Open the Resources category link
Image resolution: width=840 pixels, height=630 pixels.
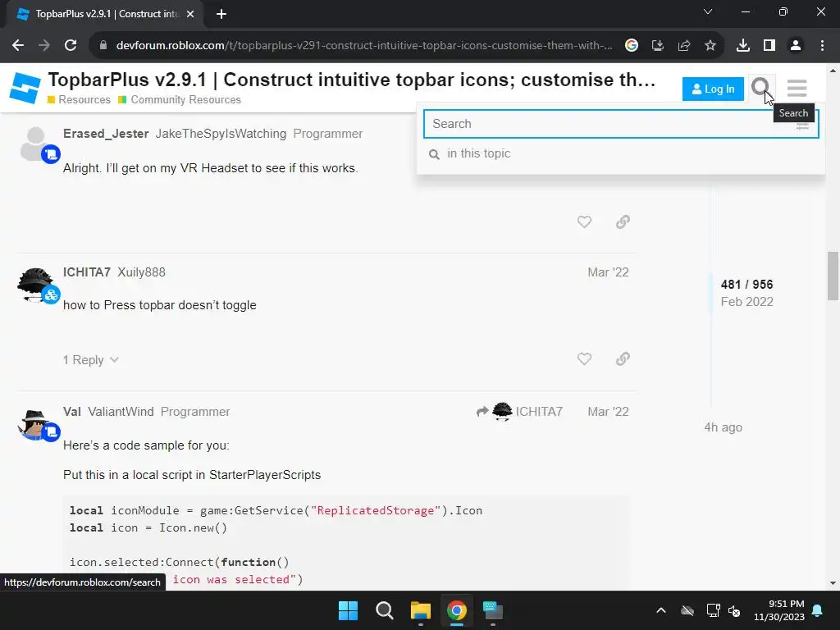[79, 99]
